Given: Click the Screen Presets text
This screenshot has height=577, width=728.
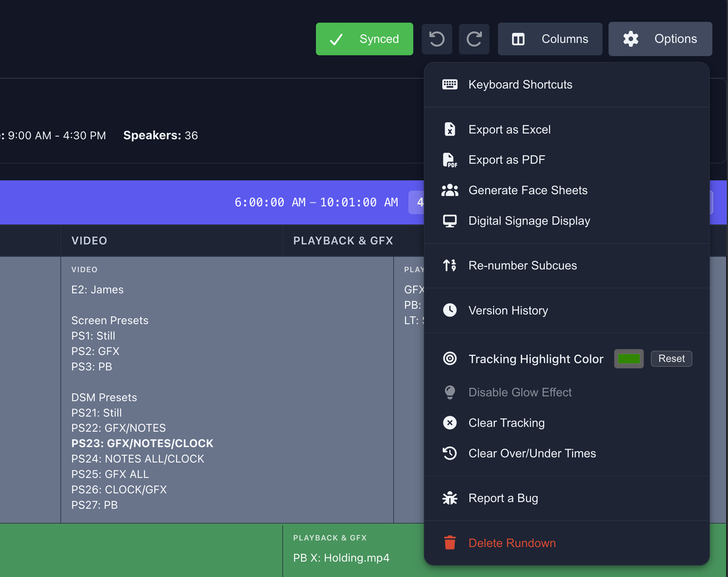Looking at the screenshot, I should (110, 321).
